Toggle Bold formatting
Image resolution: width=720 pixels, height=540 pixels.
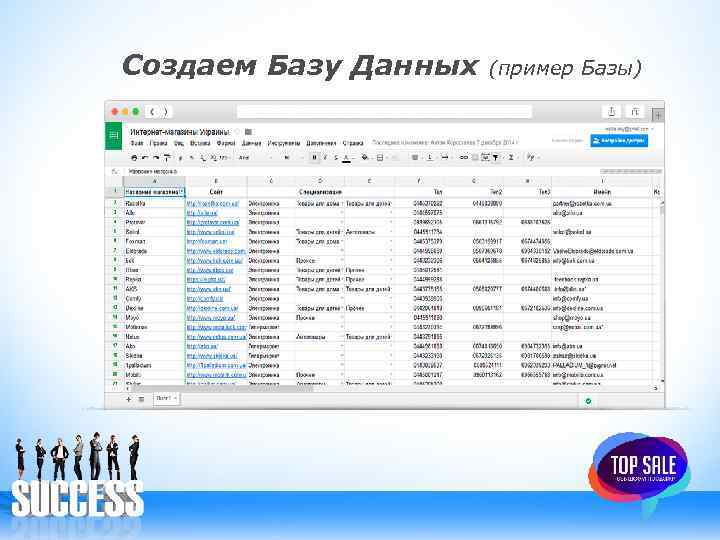tap(315, 158)
